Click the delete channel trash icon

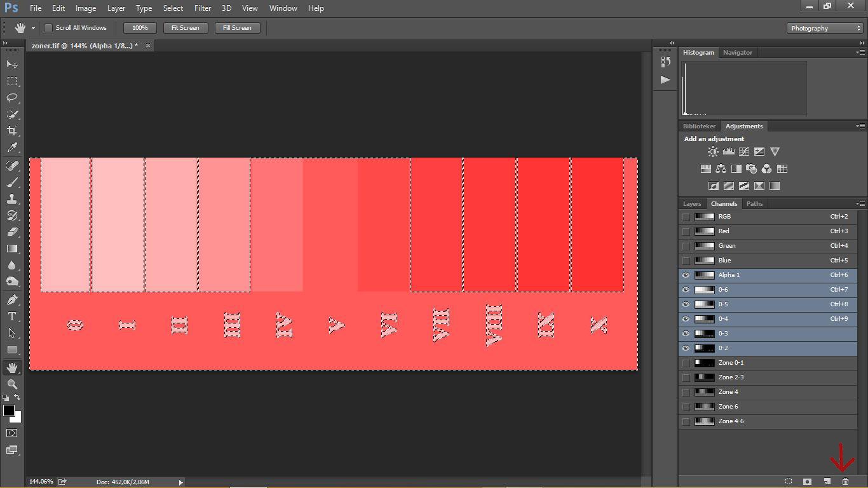(x=845, y=482)
